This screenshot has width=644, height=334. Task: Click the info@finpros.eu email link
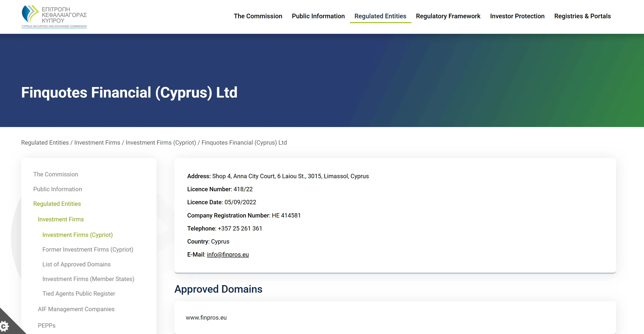228,254
